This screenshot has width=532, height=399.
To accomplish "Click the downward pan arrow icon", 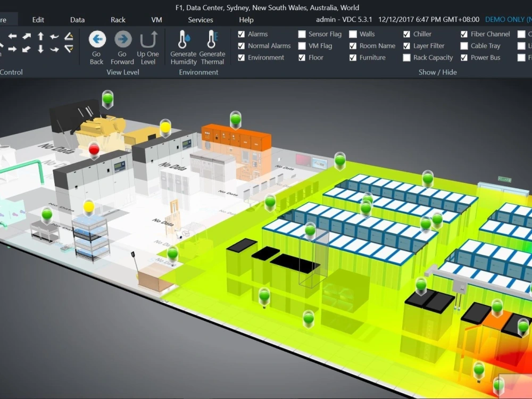I will coord(41,49).
